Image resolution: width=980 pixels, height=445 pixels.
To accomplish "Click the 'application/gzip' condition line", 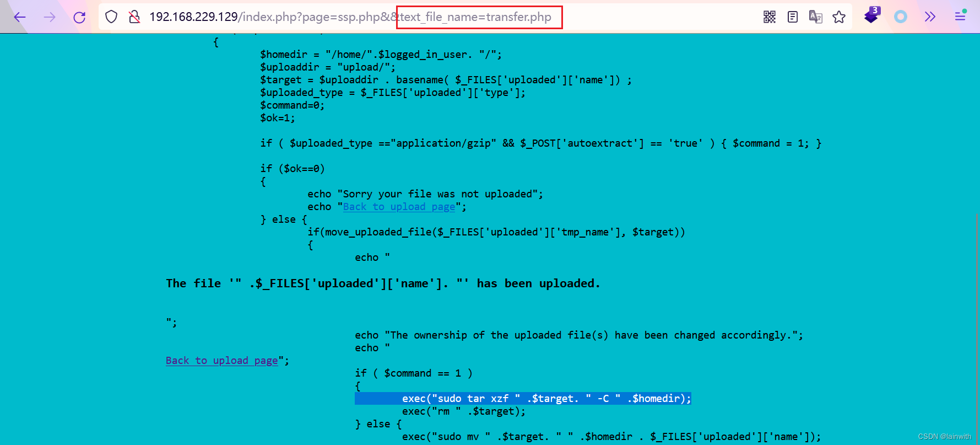I will [541, 143].
